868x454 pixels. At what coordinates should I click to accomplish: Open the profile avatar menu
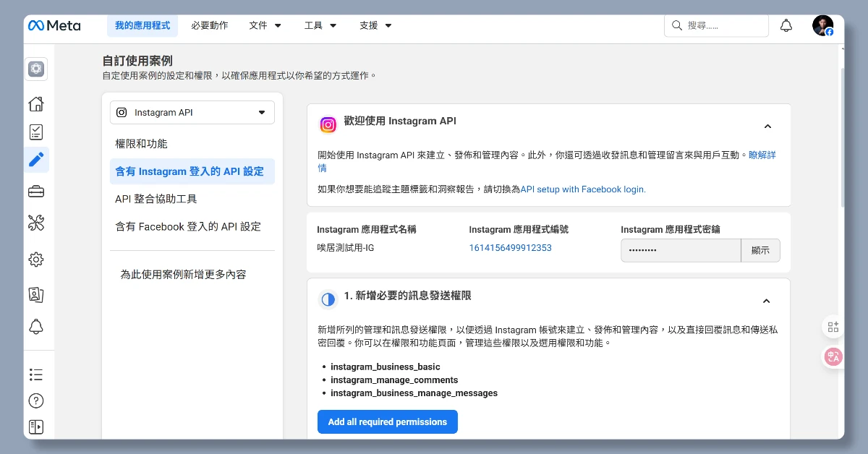coord(822,26)
